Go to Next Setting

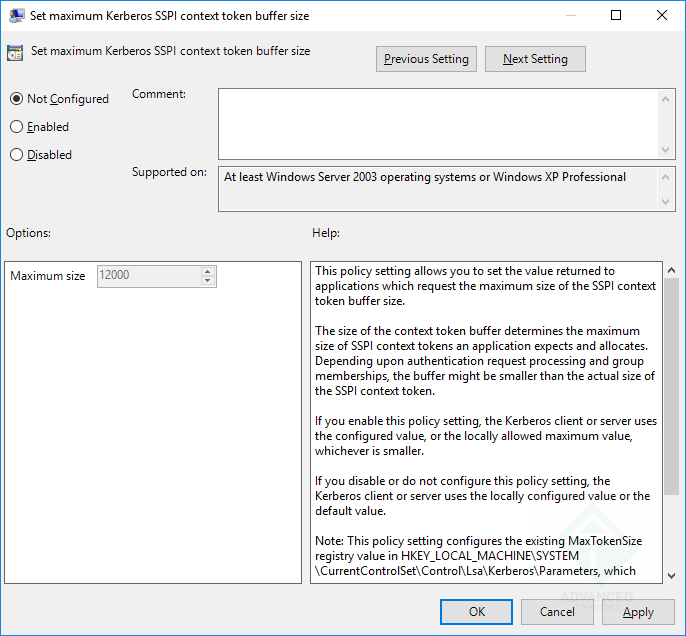coord(535,59)
